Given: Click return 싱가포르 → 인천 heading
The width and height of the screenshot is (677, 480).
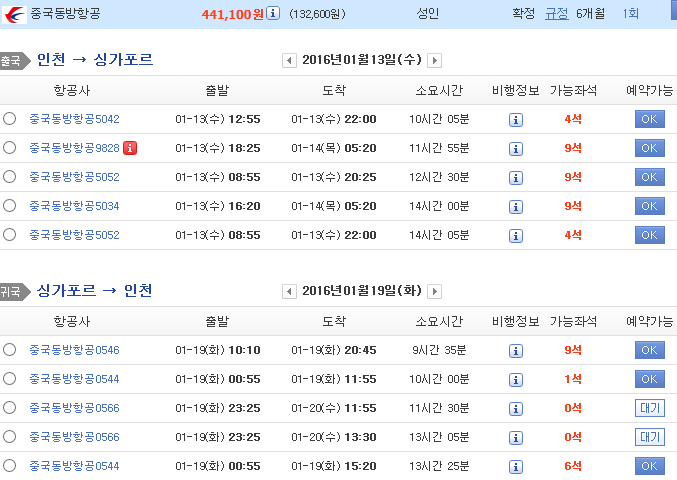Looking at the screenshot, I should pos(95,291).
